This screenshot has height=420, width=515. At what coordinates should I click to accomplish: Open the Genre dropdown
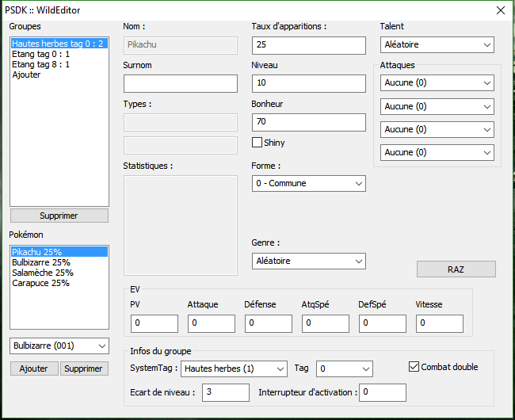pos(309,261)
